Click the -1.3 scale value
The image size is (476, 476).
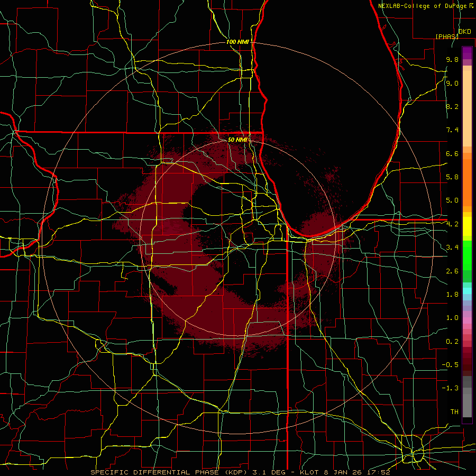point(450,388)
